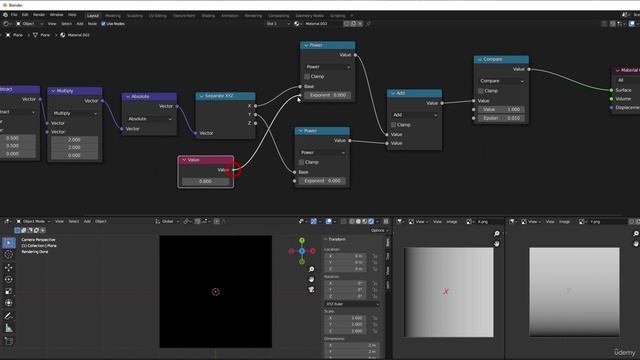Screen dimensions: 640x360
Task: Click the zoom icon in the Y.png image editor
Action: [636, 233]
